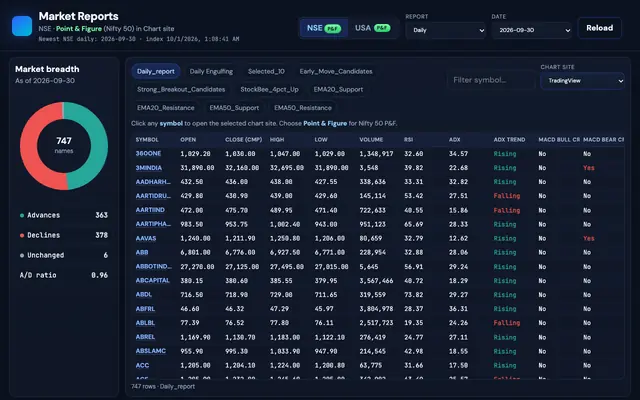Click the RSI column header
640x400 pixels.
[x=408, y=140]
